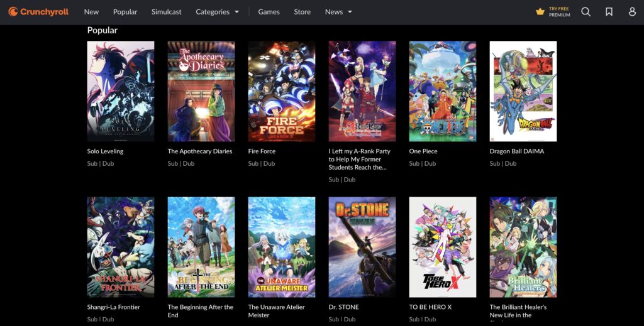Click Sub | Dub under Dragon Ball DAIMA
Screen dimensions: 644x326
[503, 163]
